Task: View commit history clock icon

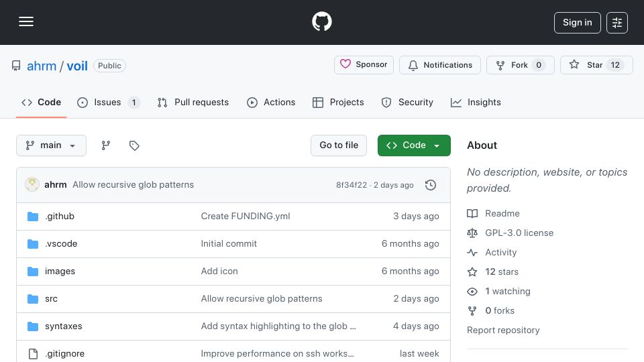Action: (431, 185)
